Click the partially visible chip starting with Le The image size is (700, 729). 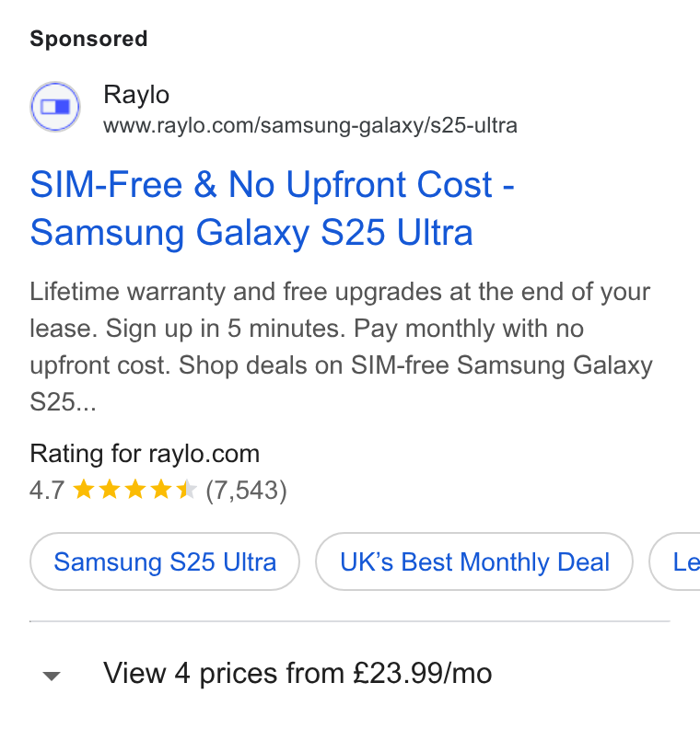[674, 561]
